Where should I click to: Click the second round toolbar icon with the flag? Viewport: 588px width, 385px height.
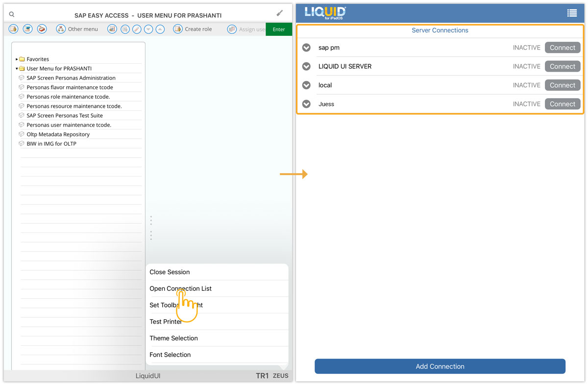(28, 29)
